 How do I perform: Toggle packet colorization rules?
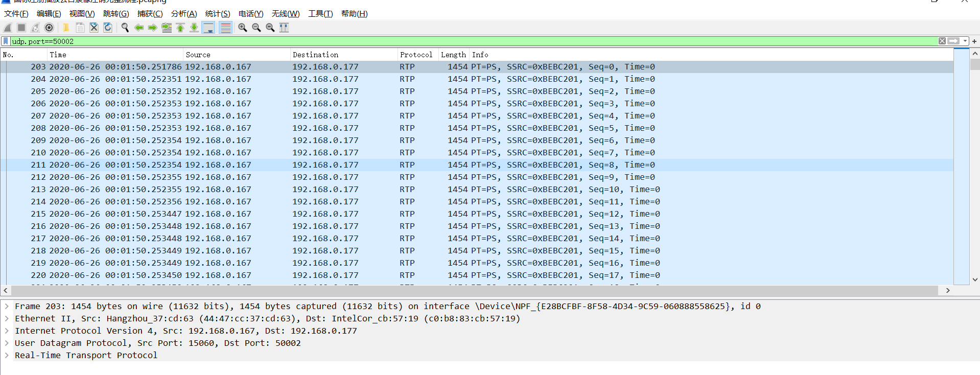pos(225,28)
